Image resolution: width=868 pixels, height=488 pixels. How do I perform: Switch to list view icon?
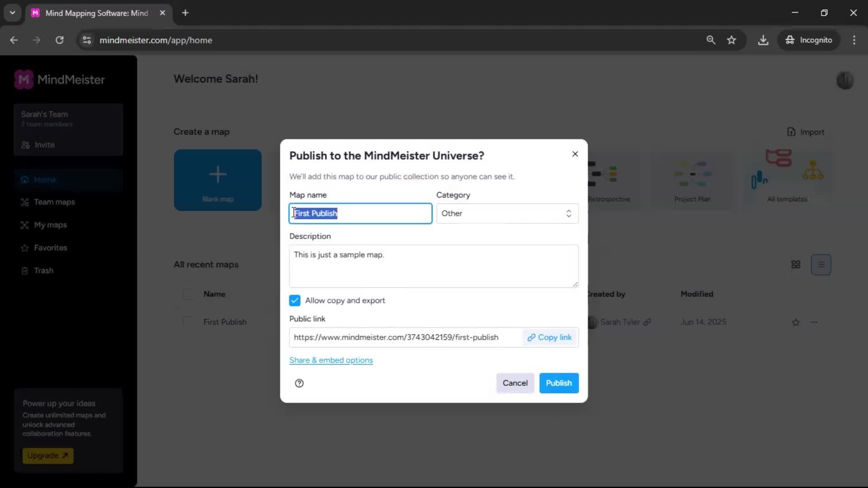coord(821,265)
